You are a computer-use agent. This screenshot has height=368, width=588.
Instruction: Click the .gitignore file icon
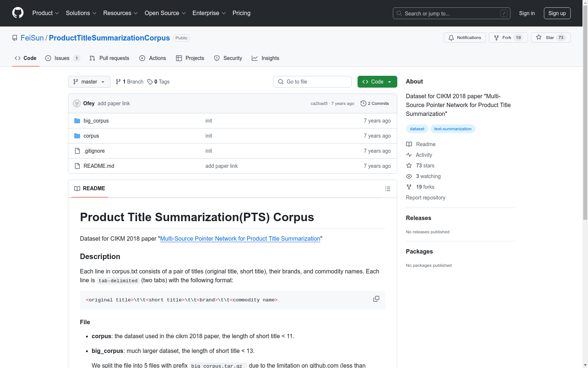[x=77, y=151]
